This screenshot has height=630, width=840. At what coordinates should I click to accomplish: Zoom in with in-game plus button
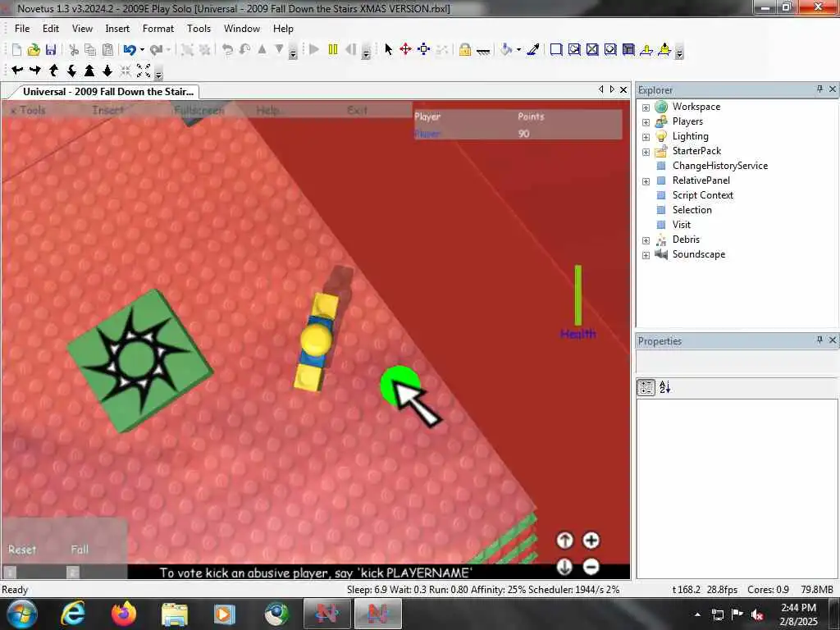pos(591,541)
